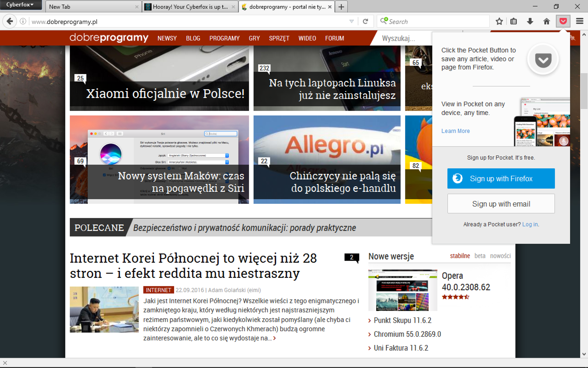This screenshot has height=368, width=588.
Task: Bookmark this page with the star icon
Action: click(499, 21)
